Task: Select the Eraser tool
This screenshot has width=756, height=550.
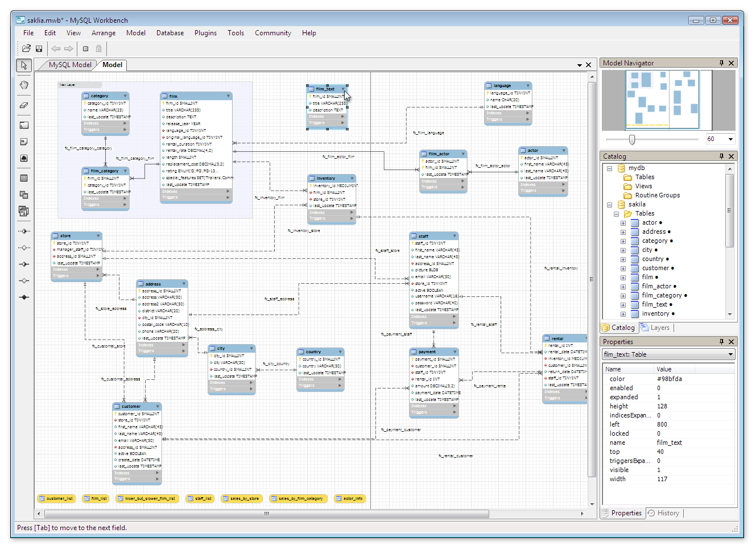Action: 24,105
